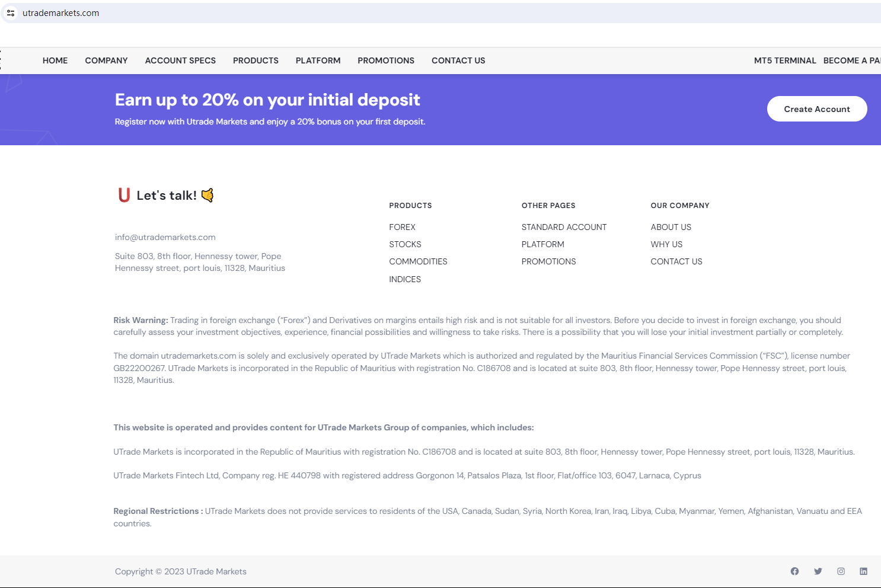Viewport: 881px width, 588px height.
Task: Open the PLATFORM link under Other Pages
Action: tap(543, 244)
